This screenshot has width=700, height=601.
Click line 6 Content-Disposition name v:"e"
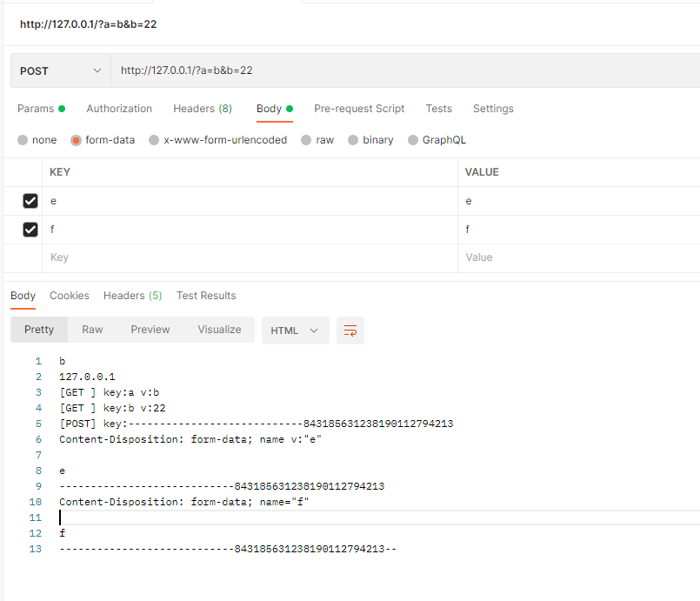click(x=190, y=439)
